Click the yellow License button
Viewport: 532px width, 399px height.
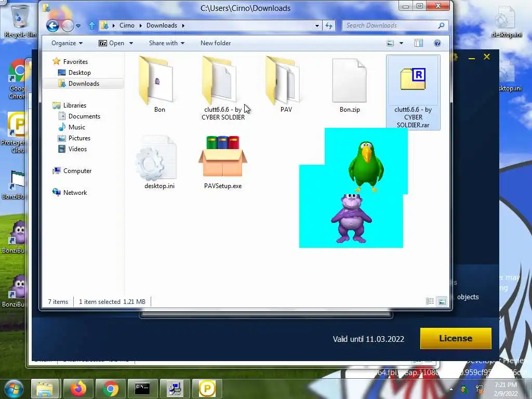point(456,338)
